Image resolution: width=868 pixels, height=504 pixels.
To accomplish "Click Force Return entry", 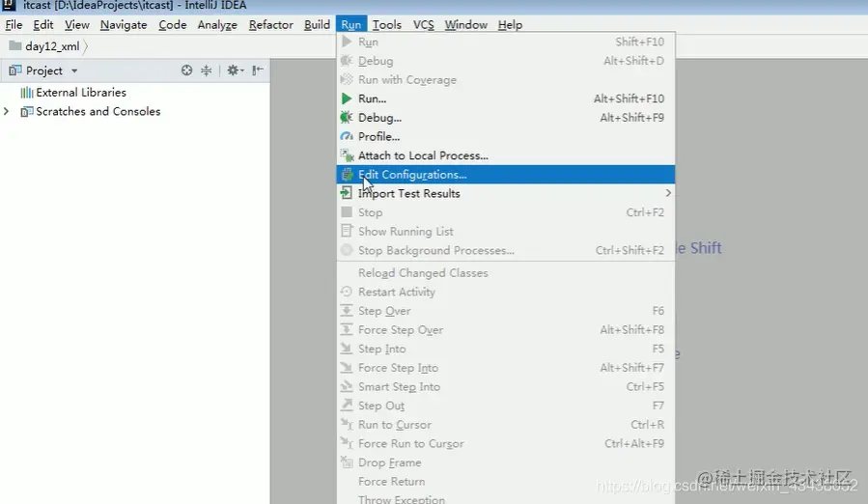I will click(x=505, y=482).
